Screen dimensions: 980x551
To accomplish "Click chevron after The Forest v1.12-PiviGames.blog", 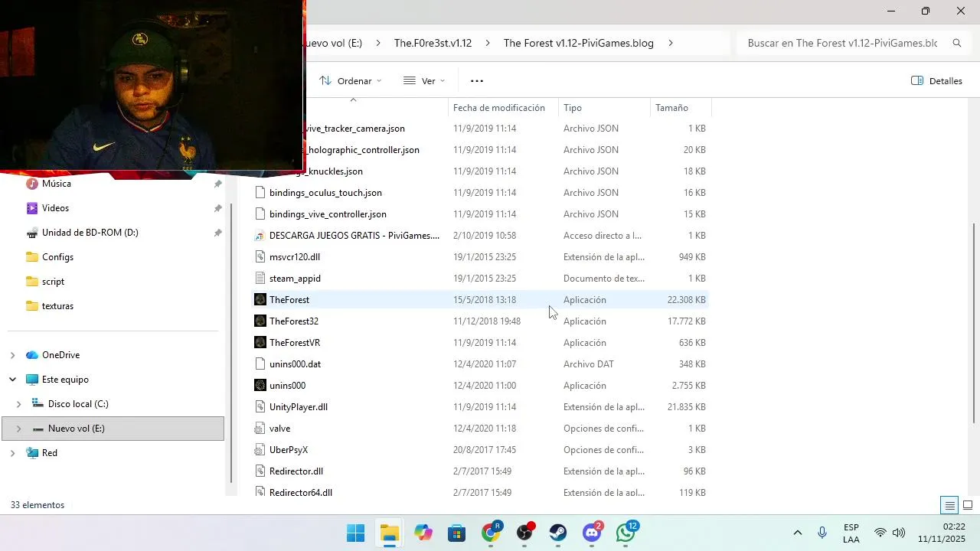I will [x=671, y=43].
